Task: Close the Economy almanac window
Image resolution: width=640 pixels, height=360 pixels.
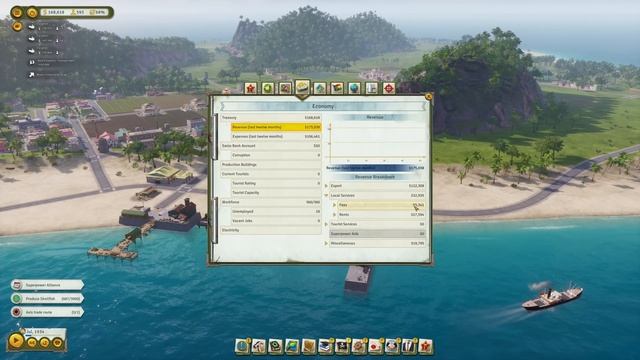Action: pyautogui.click(x=428, y=97)
